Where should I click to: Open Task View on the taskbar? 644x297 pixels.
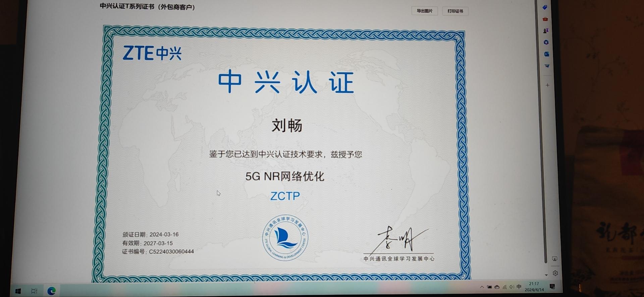34,291
